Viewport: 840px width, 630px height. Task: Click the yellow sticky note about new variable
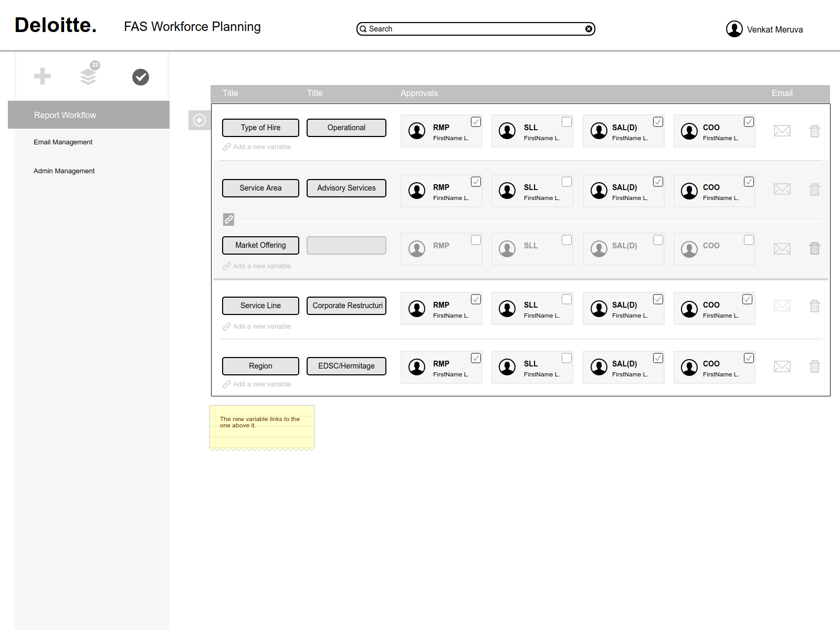coord(262,428)
